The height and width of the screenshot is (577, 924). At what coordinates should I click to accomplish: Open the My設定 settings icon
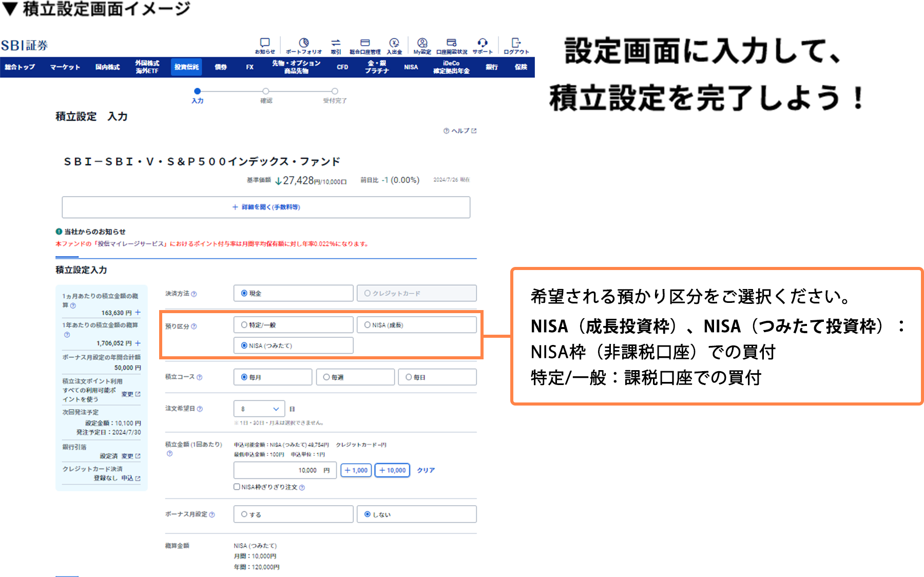click(x=422, y=45)
